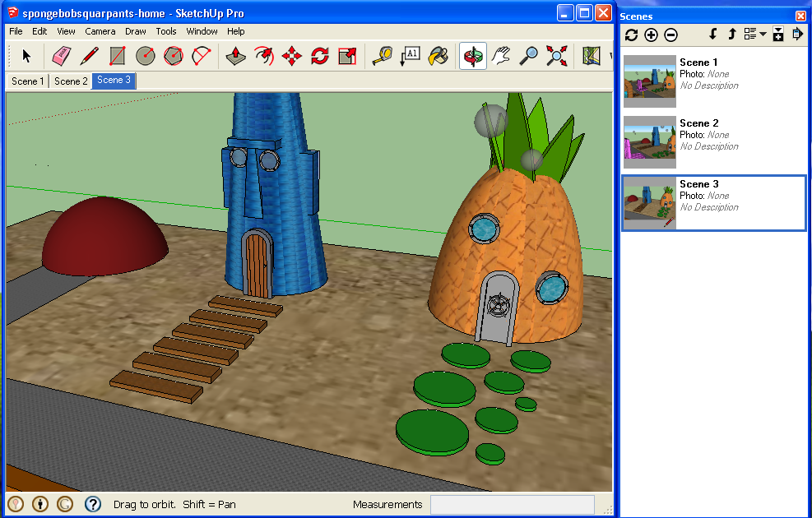Open the Edit menu
Viewport: 812px width, 518px height.
tap(39, 31)
